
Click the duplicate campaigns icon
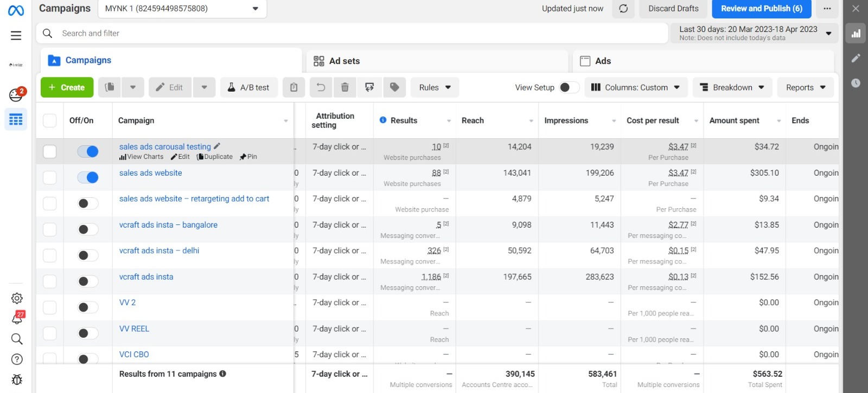[x=110, y=87]
